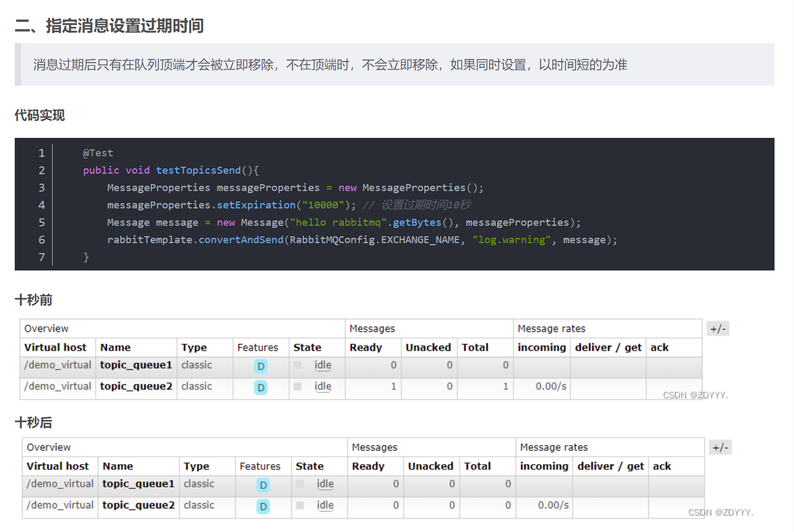
Task: Open topic_queue1 in the 十秒后 table
Action: coord(138,484)
